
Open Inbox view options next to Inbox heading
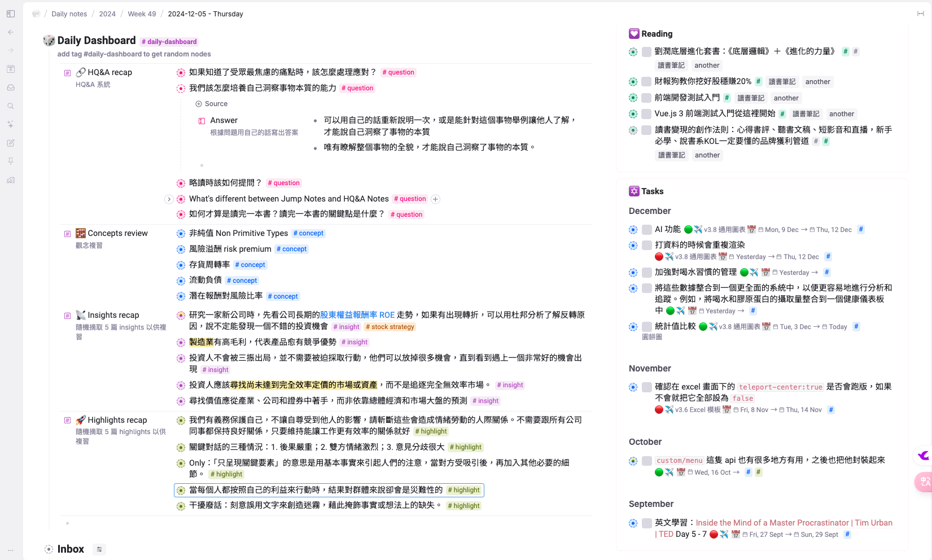pos(99,549)
